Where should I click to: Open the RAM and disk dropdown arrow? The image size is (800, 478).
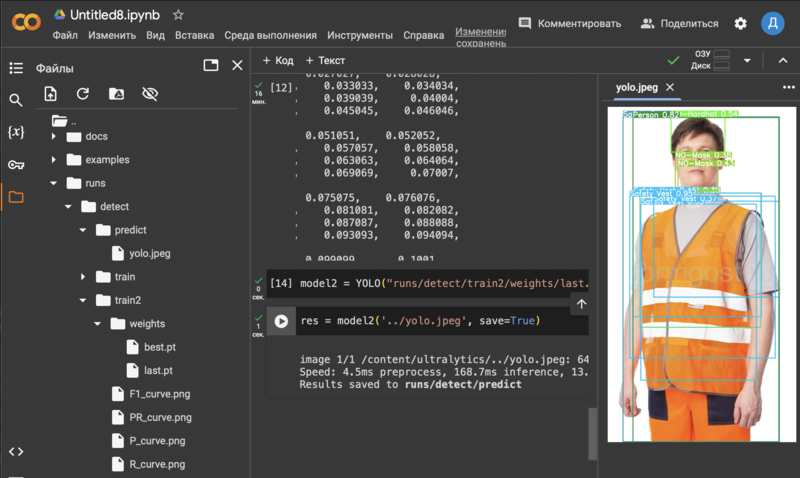(747, 61)
